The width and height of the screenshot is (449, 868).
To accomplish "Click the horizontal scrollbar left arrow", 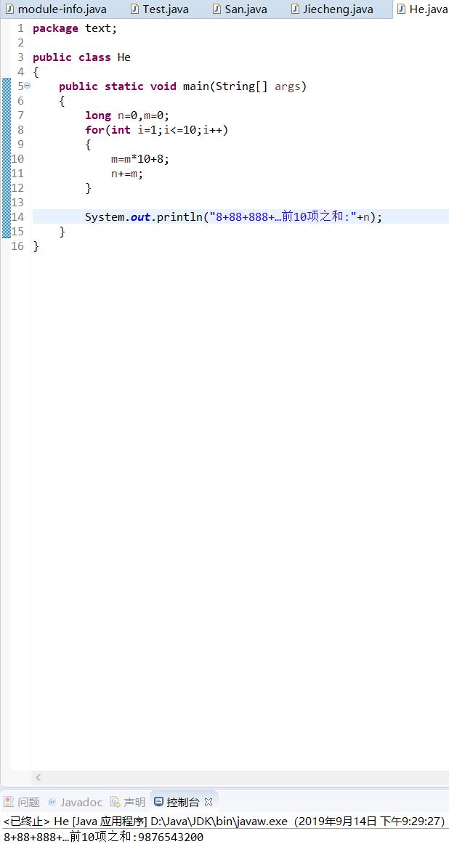I will 39,778.
